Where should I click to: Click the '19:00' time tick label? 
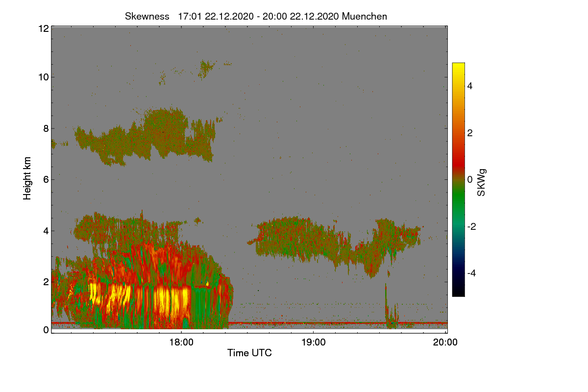(x=313, y=343)
